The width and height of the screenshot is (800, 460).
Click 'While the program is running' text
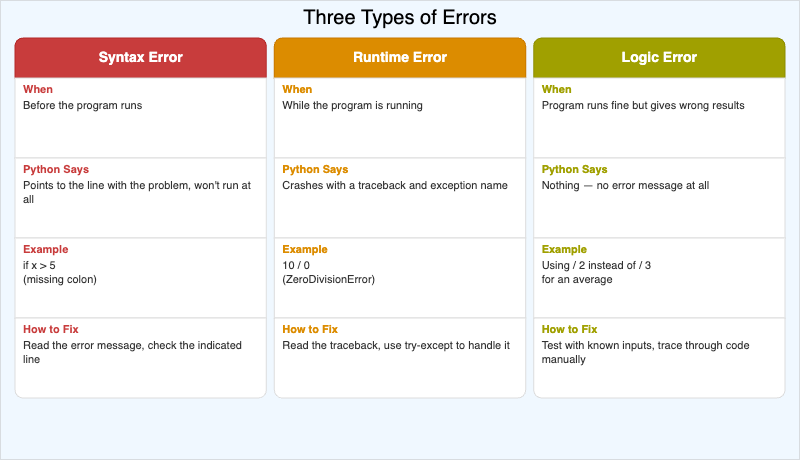352,105
